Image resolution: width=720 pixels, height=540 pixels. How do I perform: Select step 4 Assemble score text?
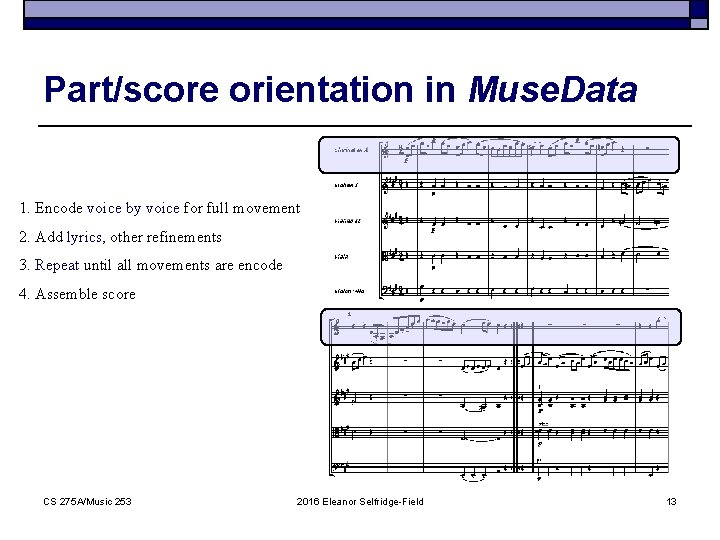click(x=77, y=294)
